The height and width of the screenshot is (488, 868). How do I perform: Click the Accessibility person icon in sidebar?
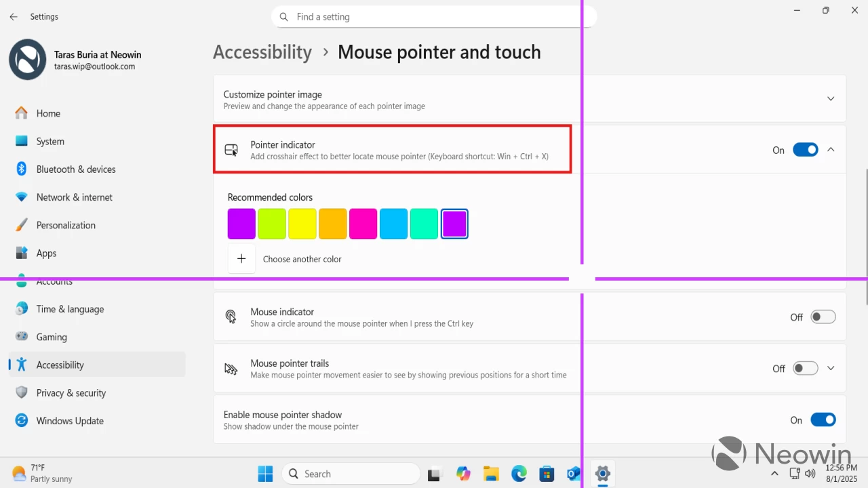point(22,365)
